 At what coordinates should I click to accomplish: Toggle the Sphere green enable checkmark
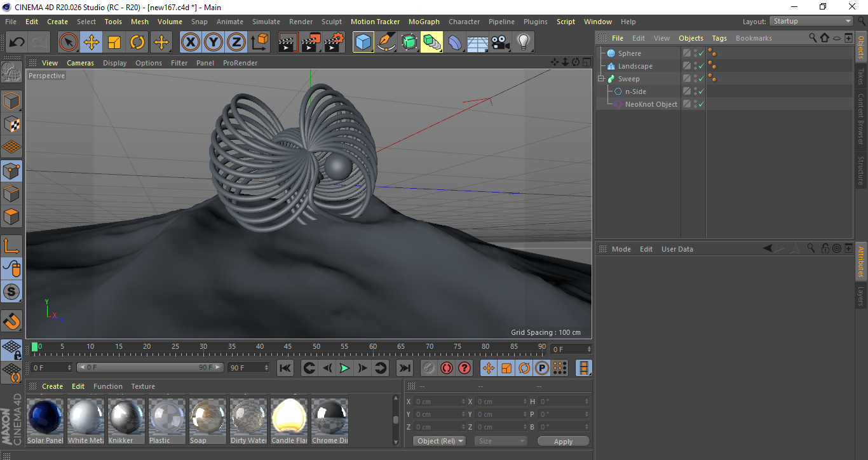coord(701,53)
